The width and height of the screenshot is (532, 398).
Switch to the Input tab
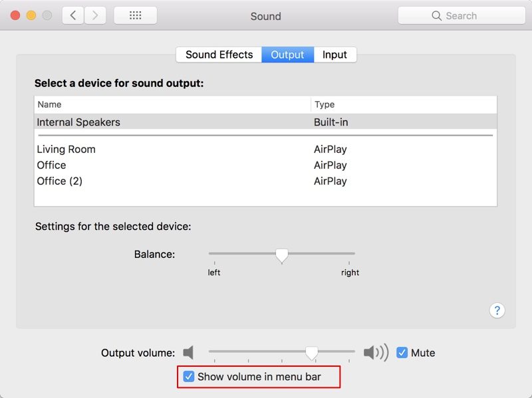334,54
